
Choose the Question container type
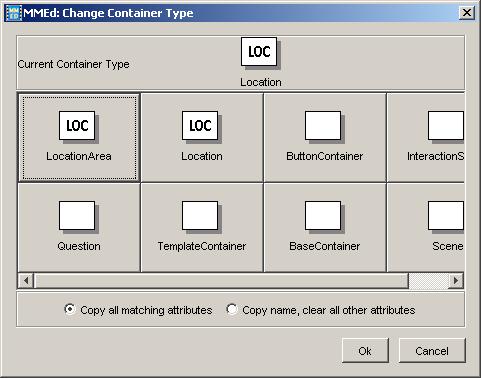(x=79, y=228)
